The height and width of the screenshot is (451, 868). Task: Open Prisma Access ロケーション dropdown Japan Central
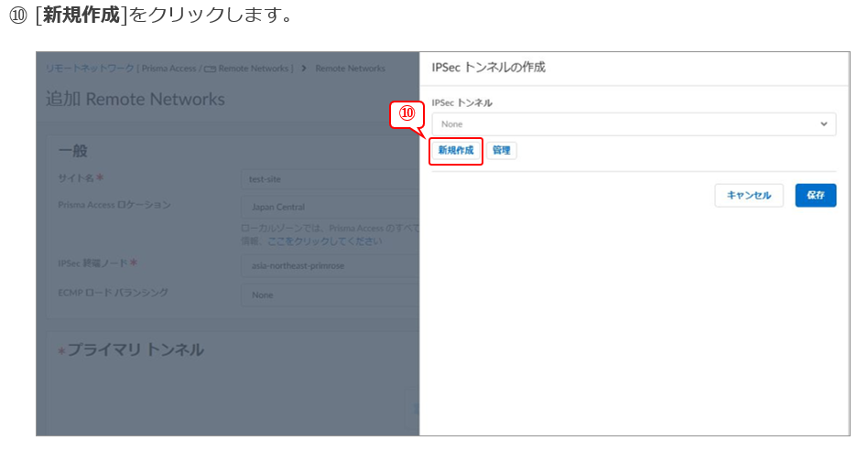pyautogui.click(x=331, y=207)
